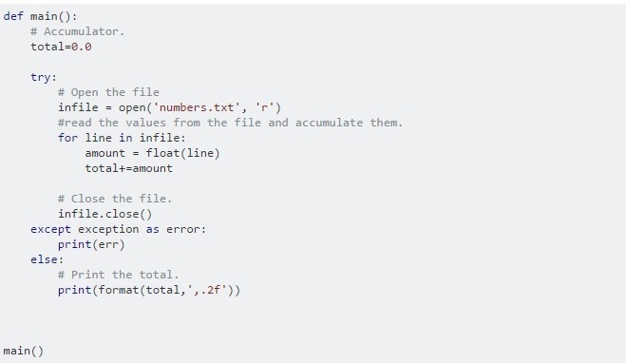Click the 'print(err)' statement
The image size is (644, 363).
(91, 244)
